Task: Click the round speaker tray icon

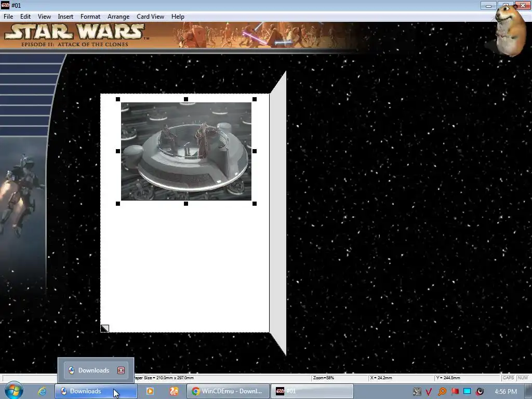Action: (480, 392)
